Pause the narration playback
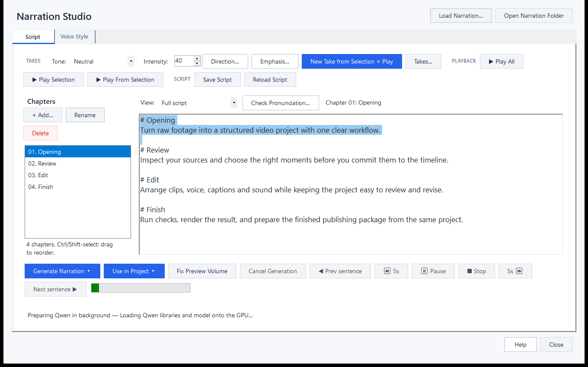This screenshot has width=588, height=367. click(433, 271)
